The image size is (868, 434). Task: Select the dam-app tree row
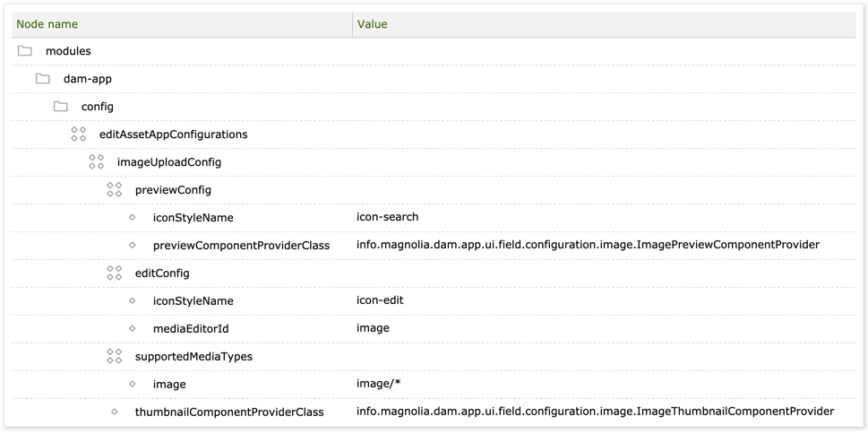point(88,79)
